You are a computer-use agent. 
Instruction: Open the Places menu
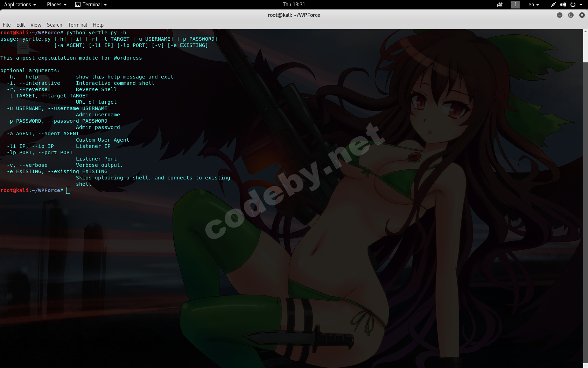coord(57,5)
